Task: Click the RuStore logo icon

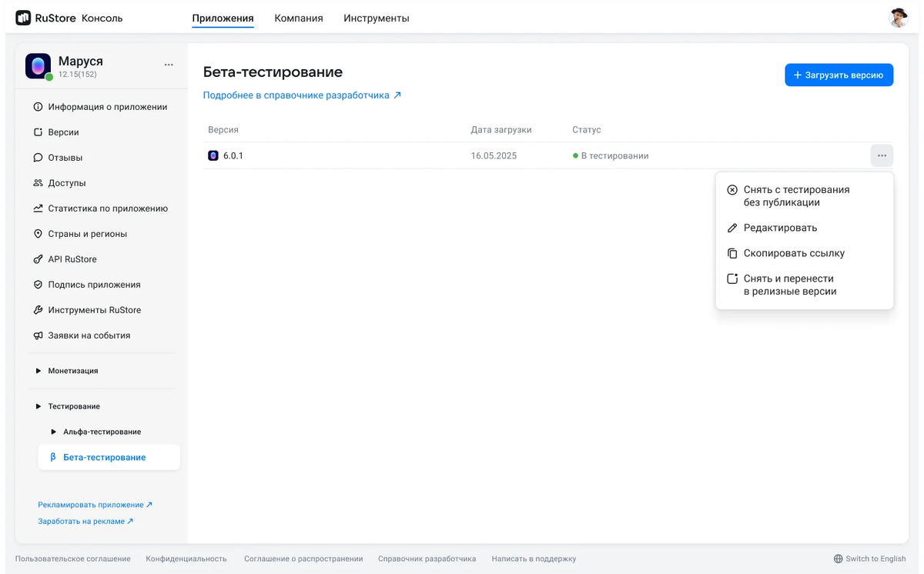Action: [23, 18]
